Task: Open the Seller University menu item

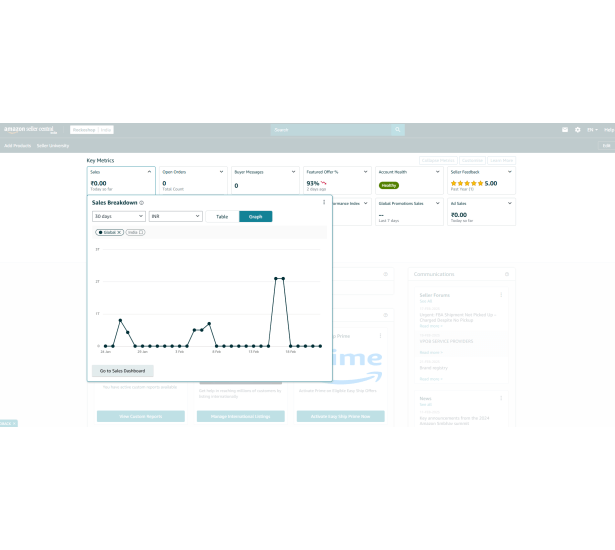Action: pyautogui.click(x=53, y=146)
